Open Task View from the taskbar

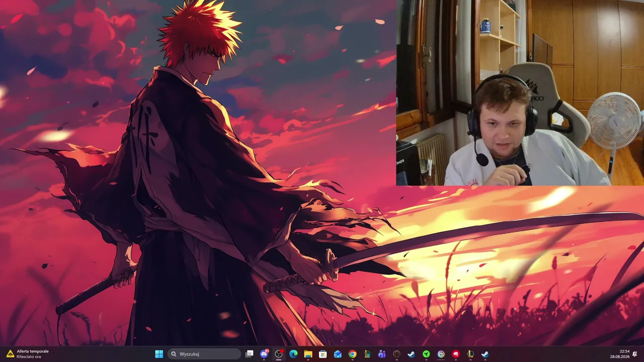(x=249, y=354)
